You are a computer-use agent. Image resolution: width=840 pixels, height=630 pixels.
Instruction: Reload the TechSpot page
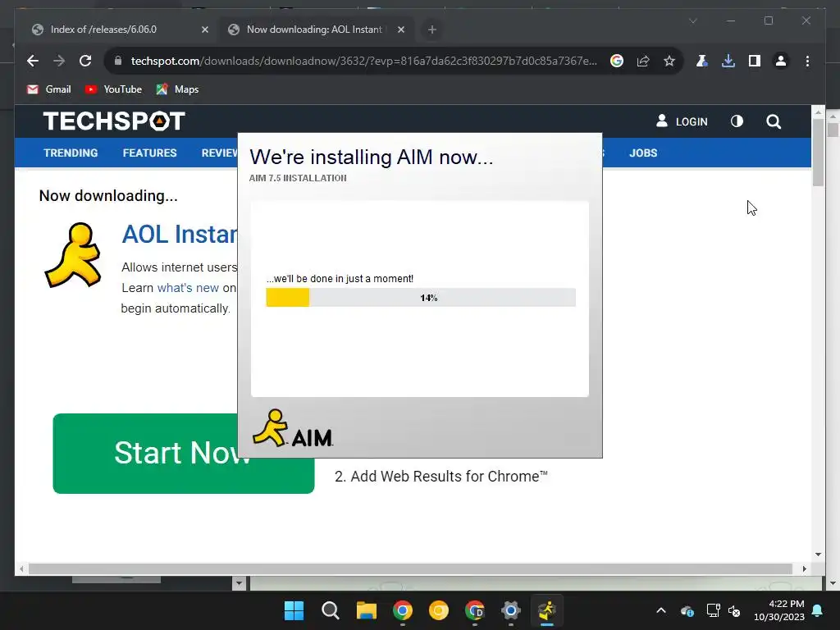click(85, 61)
